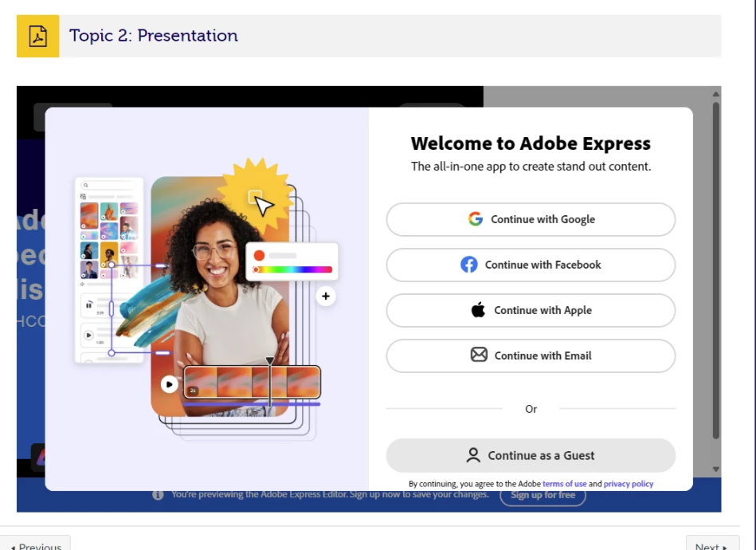Image resolution: width=756 pixels, height=550 pixels.
Task: Continue with Facebook
Action: (531, 265)
